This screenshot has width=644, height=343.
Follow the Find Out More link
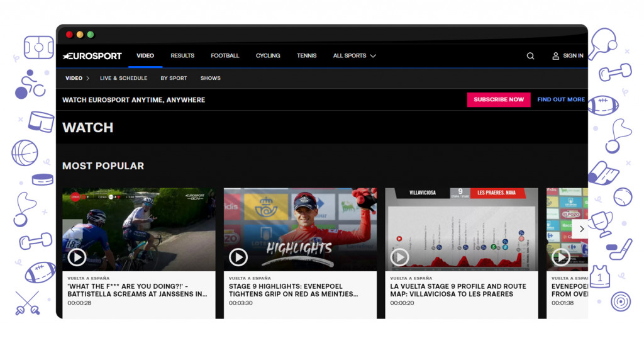tap(560, 99)
